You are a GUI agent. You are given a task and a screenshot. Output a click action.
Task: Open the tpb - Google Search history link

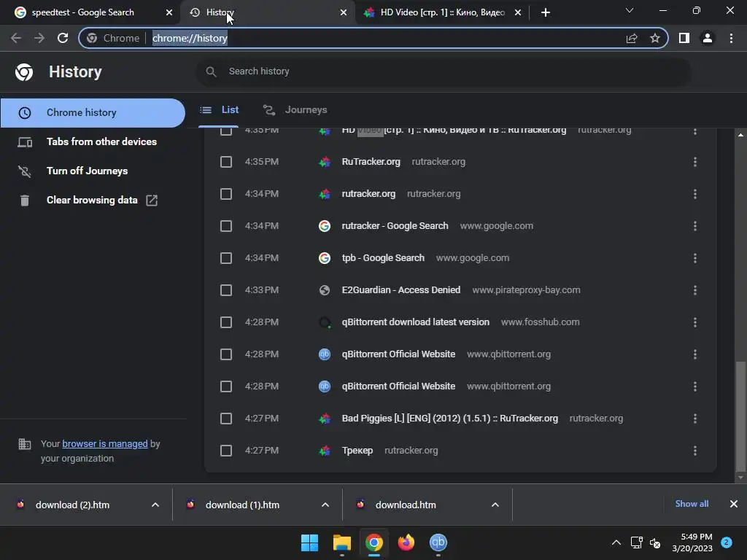(x=383, y=258)
